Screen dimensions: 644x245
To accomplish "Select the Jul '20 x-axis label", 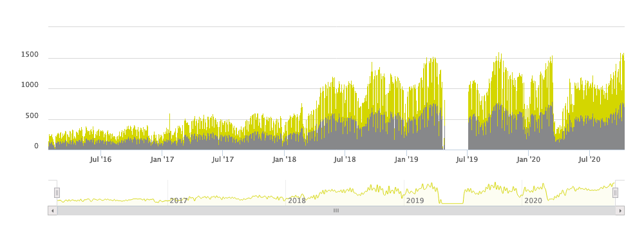I will coord(589,159).
